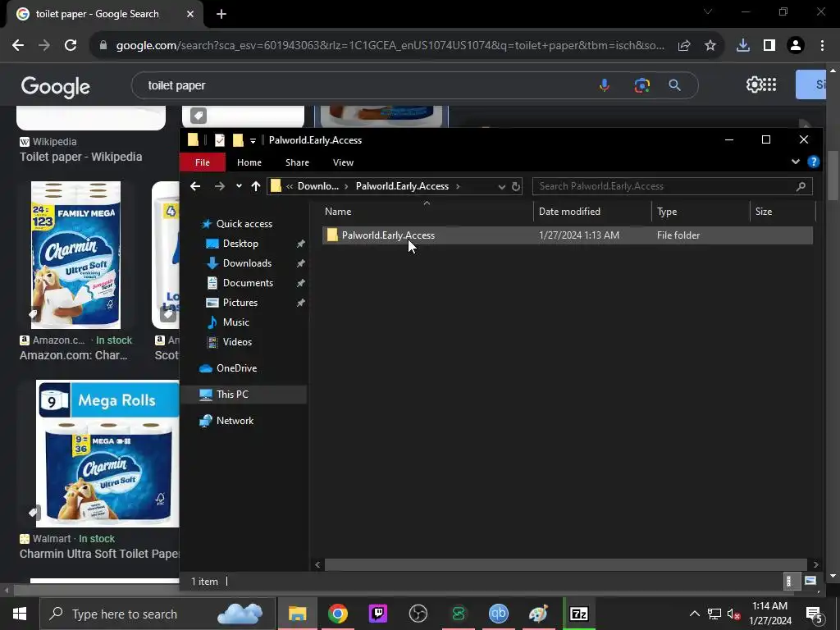This screenshot has width=840, height=630.
Task: Click the Chrome address bar URL
Action: (390, 46)
